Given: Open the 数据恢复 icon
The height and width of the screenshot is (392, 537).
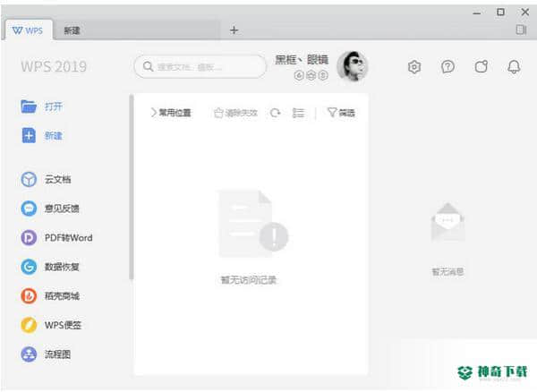Looking at the screenshot, I should (29, 267).
